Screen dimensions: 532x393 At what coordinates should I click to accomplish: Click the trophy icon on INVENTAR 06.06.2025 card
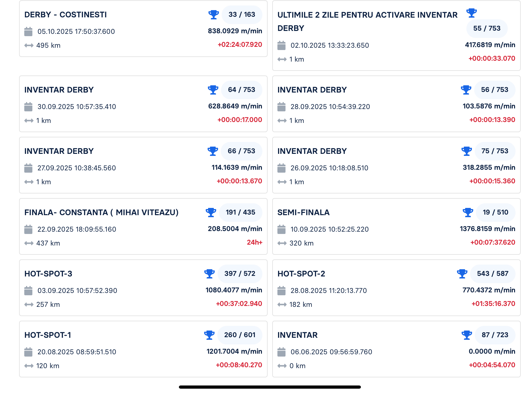click(467, 335)
